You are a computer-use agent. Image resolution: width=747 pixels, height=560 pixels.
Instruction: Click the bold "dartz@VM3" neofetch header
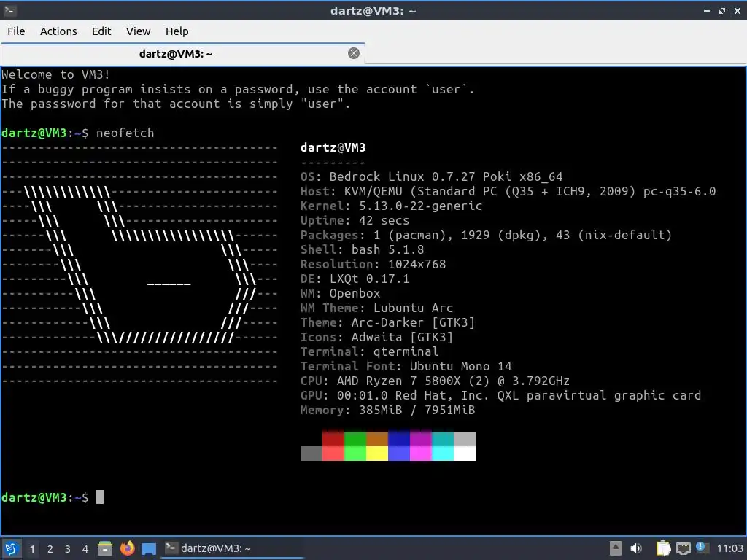coord(333,147)
